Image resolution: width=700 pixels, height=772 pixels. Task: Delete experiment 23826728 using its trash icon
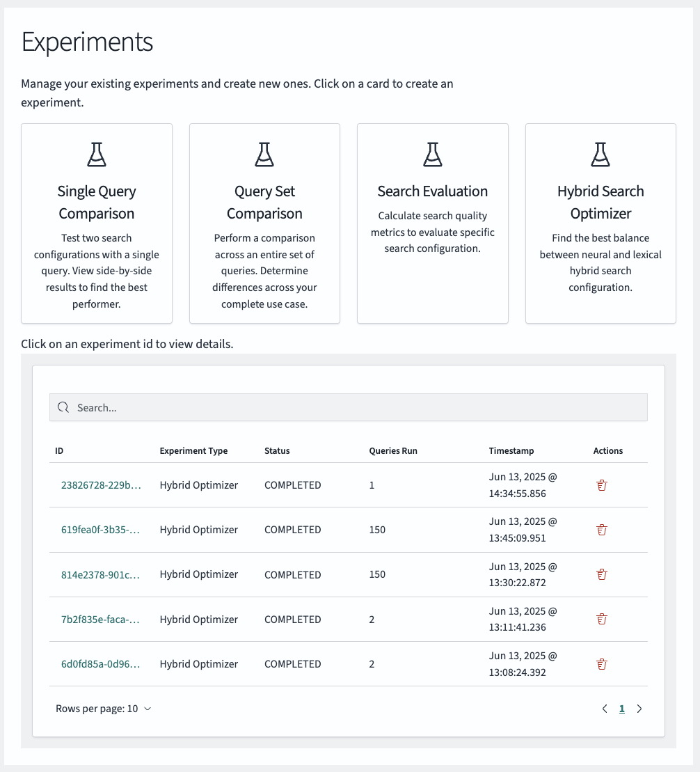601,485
